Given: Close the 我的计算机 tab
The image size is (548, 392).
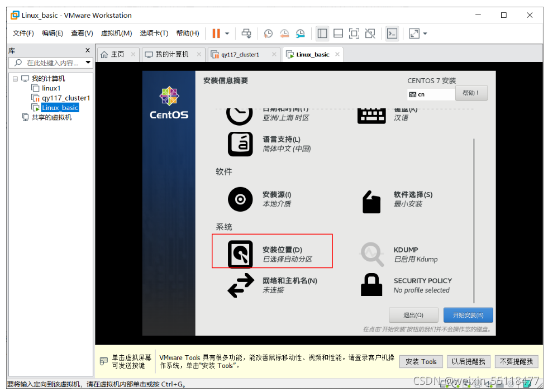Looking at the screenshot, I should [199, 54].
